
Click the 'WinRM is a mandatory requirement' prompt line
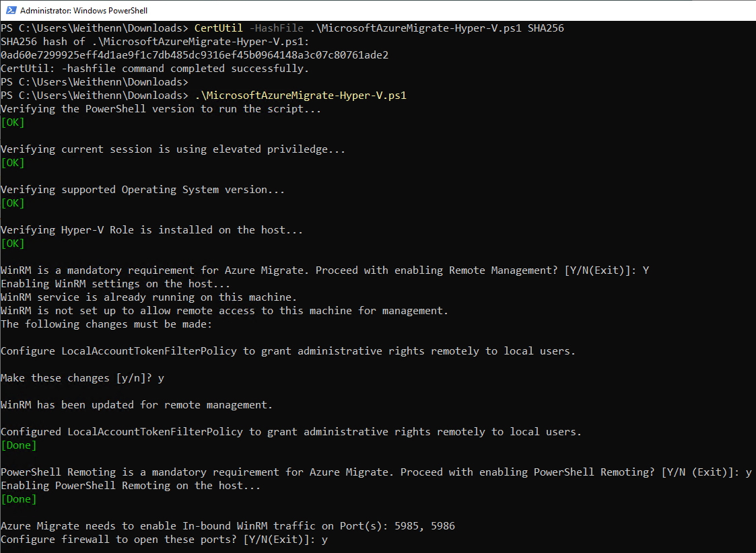pyautogui.click(x=325, y=270)
